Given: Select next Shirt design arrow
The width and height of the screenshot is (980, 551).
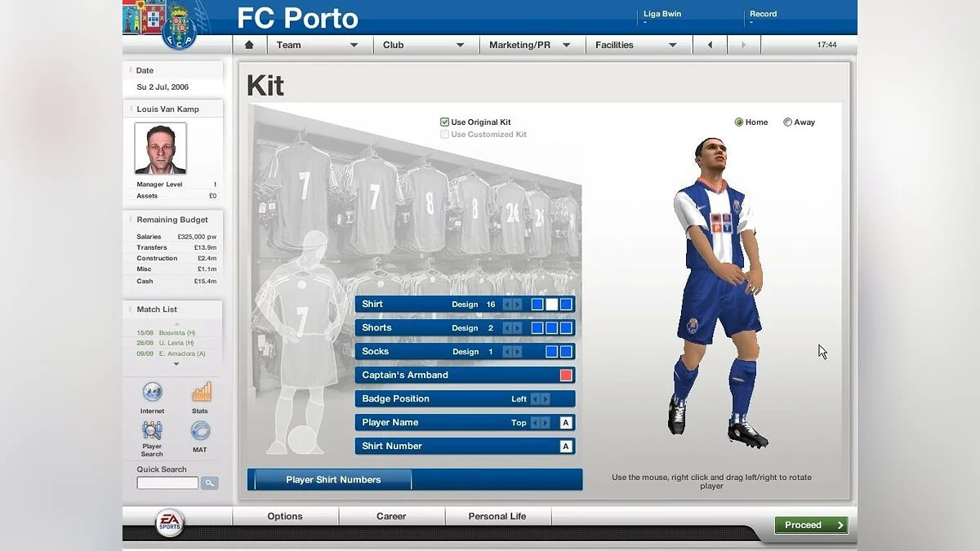Looking at the screenshot, I should point(517,304).
